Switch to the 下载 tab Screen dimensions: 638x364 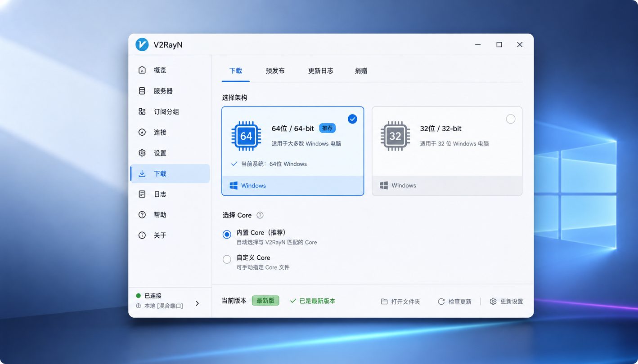pyautogui.click(x=236, y=71)
